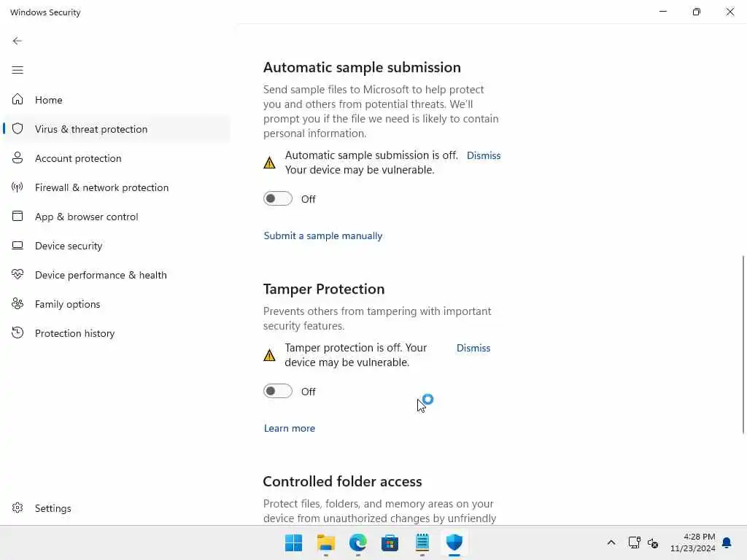
Task: Open the hamburger navigation menu
Action: pos(18,71)
